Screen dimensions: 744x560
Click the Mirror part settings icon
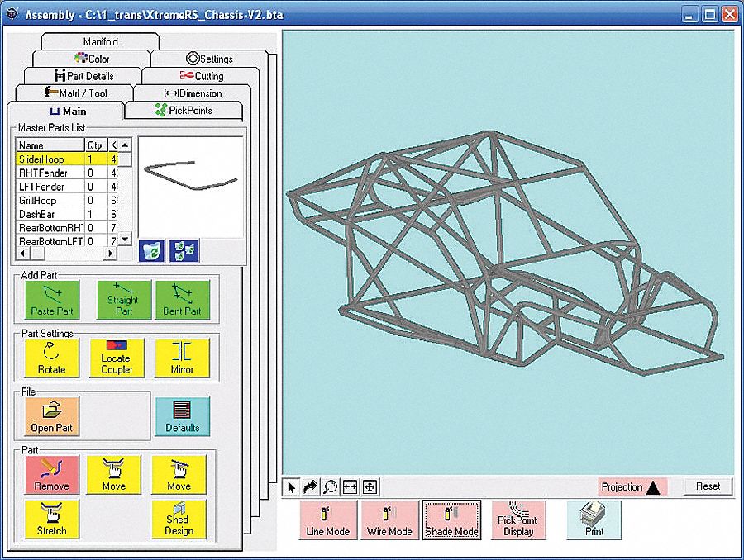(184, 358)
